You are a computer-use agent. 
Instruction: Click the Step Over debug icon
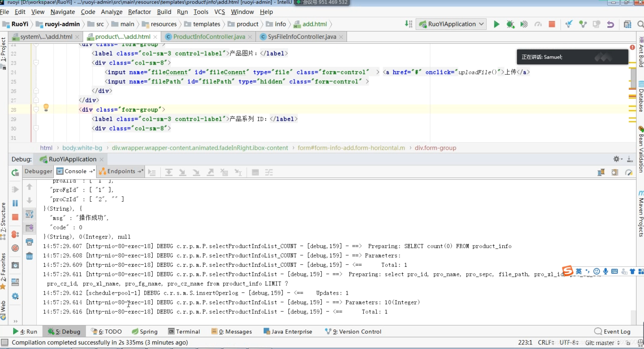pyautogui.click(x=169, y=173)
